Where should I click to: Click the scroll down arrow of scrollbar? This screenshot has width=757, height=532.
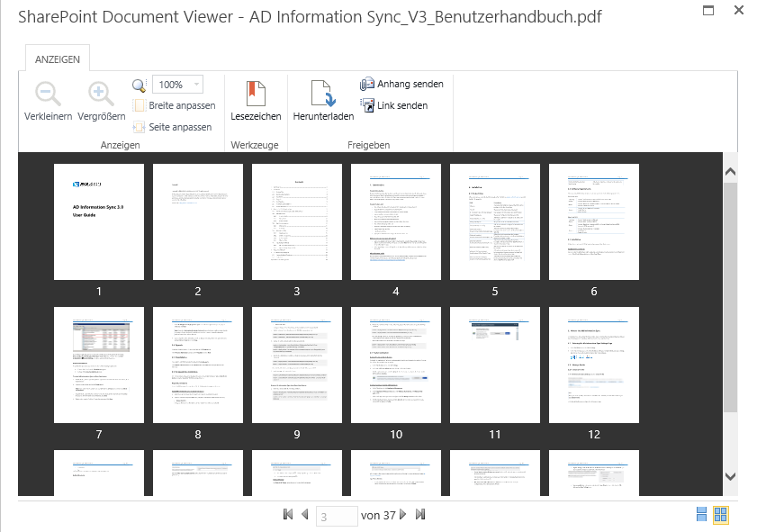pyautogui.click(x=731, y=476)
